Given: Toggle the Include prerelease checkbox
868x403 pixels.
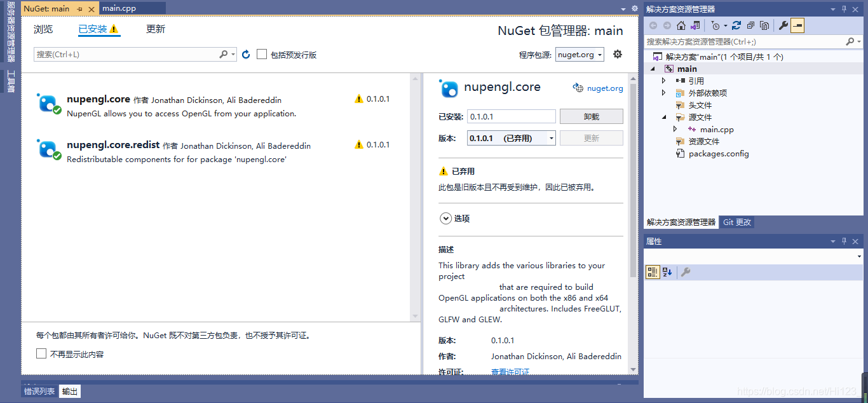Looking at the screenshot, I should [x=262, y=55].
